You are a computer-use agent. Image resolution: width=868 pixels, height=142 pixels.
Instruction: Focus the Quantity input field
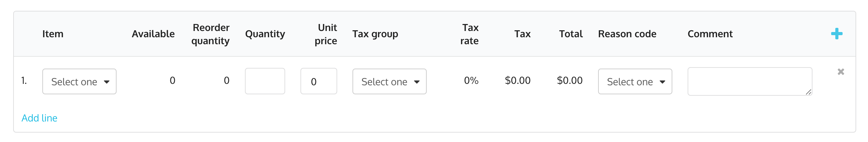tap(265, 81)
